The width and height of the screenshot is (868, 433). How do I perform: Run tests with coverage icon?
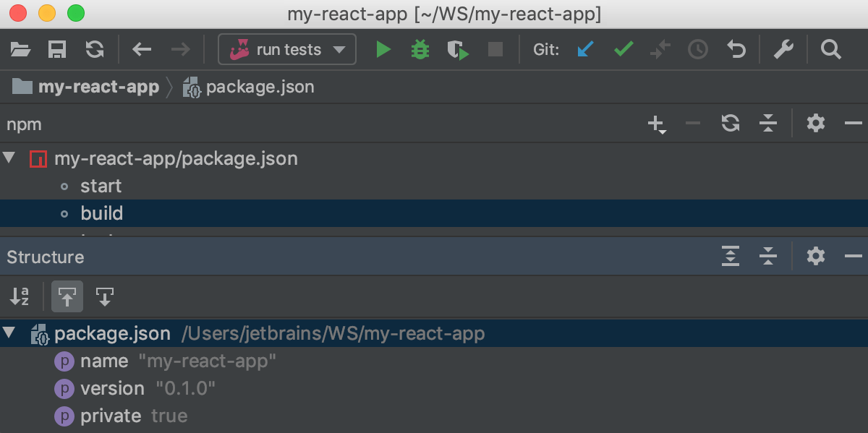pos(458,50)
